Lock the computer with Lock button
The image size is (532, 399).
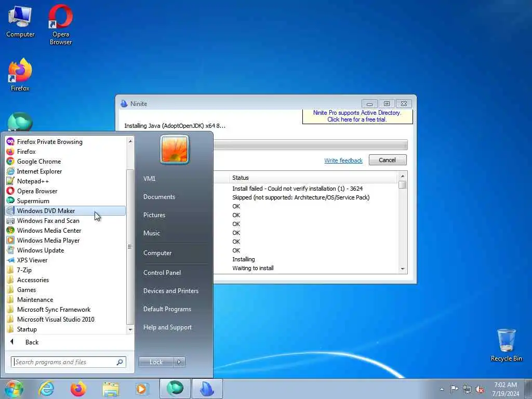click(156, 362)
